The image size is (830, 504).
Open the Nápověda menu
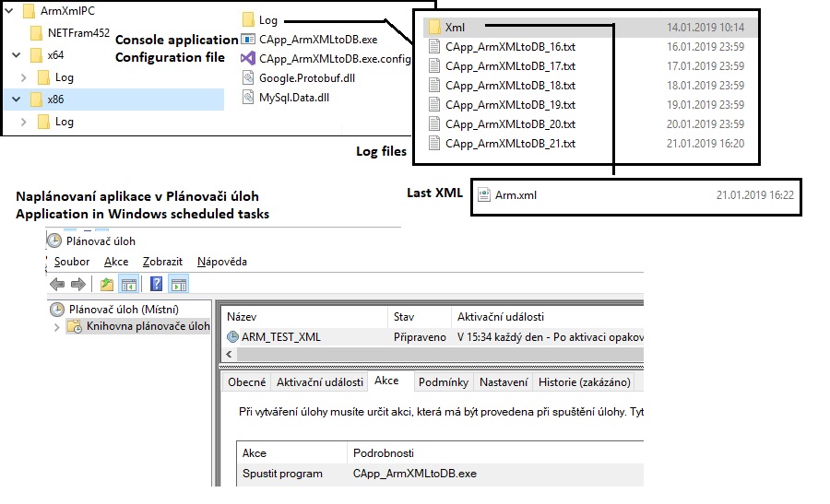tap(221, 262)
